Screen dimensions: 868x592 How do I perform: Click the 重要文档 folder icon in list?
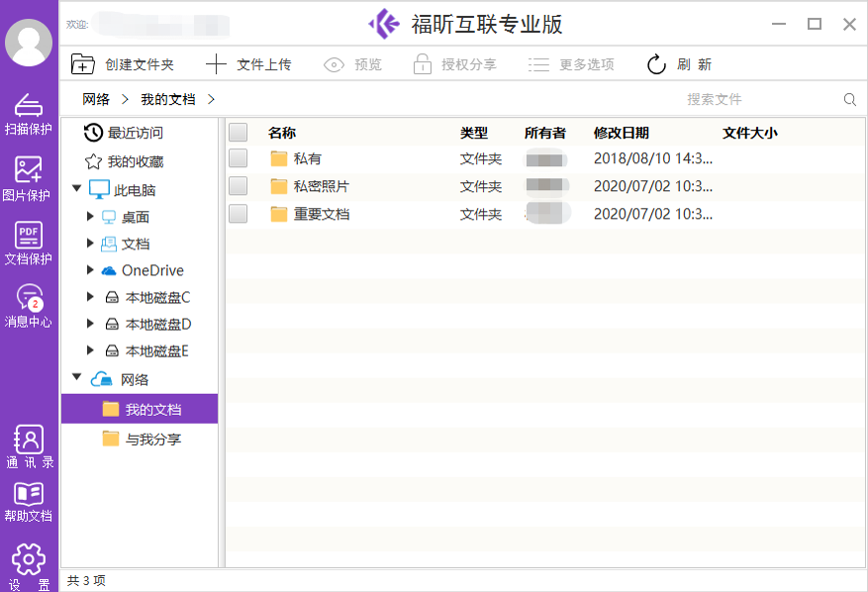point(278,214)
